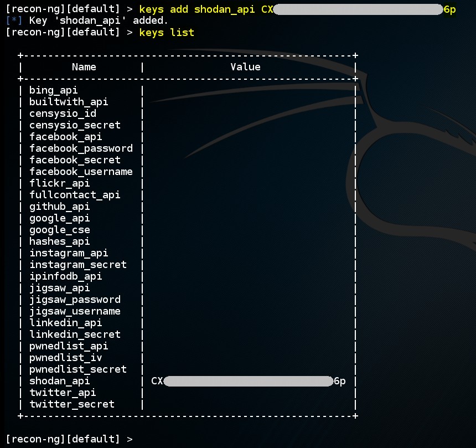Select the instagram_api row name
Viewport: 476px width, 448px height.
click(69, 253)
